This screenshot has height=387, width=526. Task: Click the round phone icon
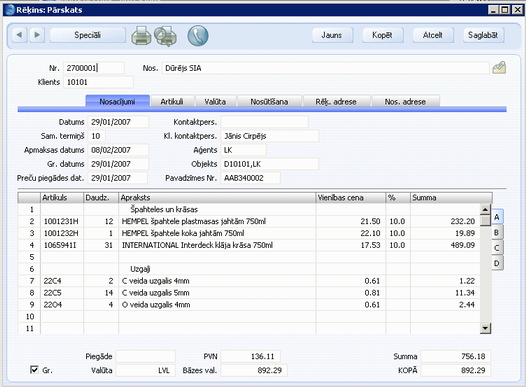198,36
